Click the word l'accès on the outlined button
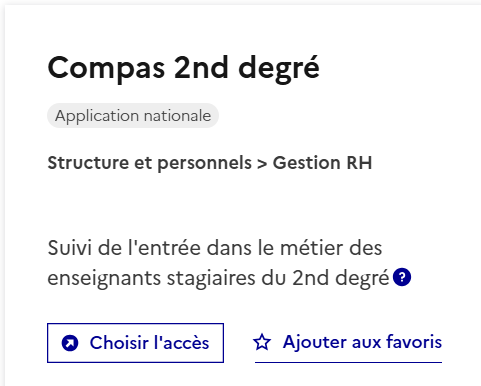 point(181,343)
